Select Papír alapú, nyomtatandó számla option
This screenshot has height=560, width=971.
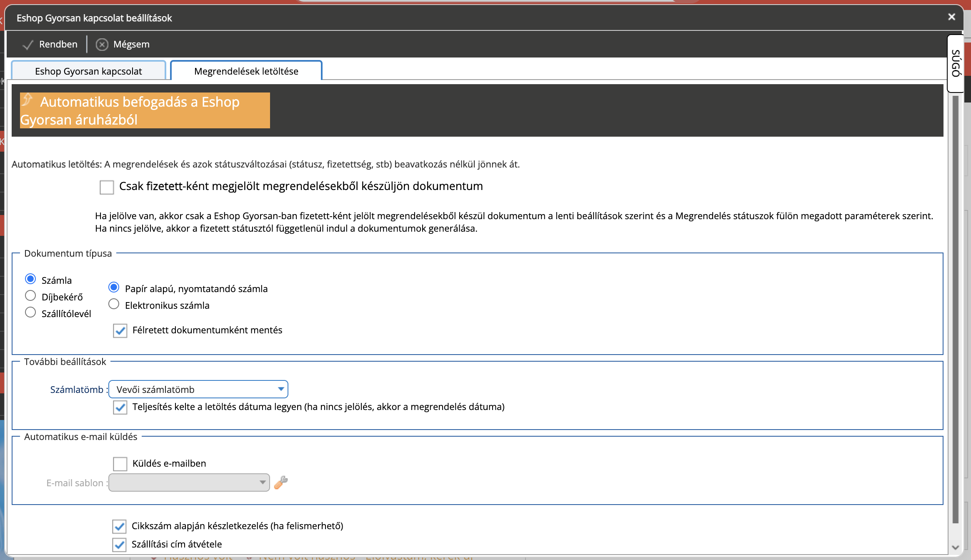(114, 287)
